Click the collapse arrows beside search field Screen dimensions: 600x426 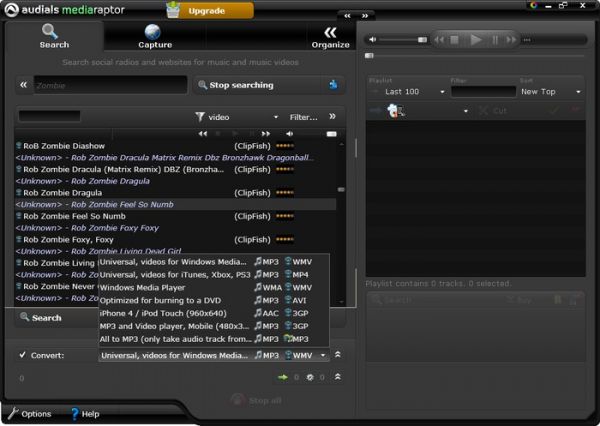[x=23, y=85]
